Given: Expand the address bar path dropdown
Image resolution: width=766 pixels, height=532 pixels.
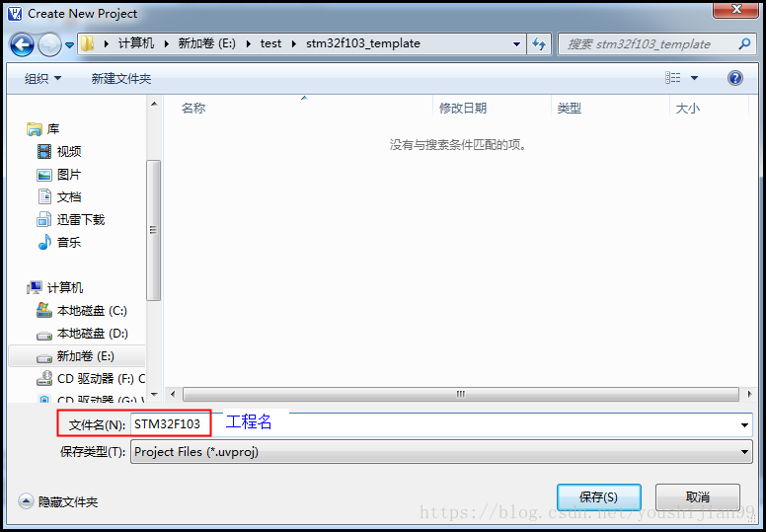Looking at the screenshot, I should pos(516,44).
